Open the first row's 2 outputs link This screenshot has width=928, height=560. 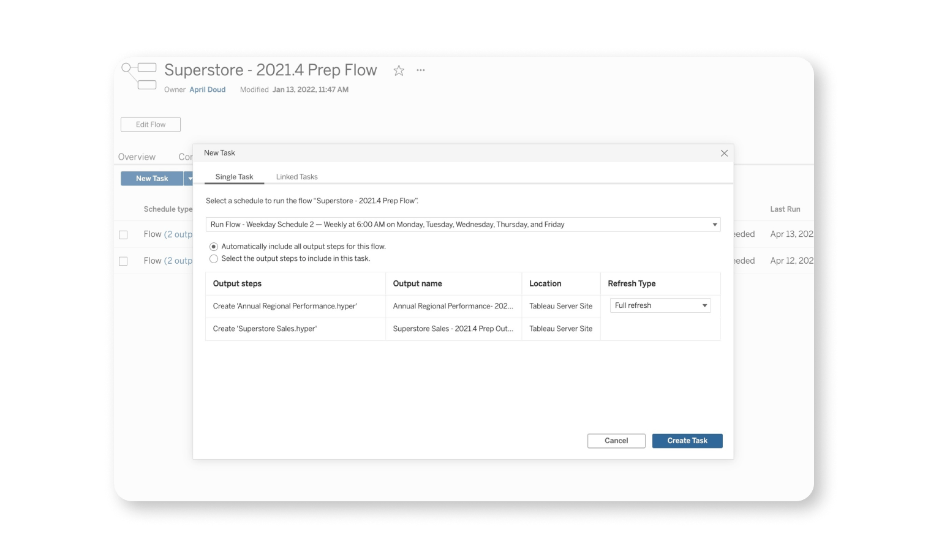(x=179, y=234)
